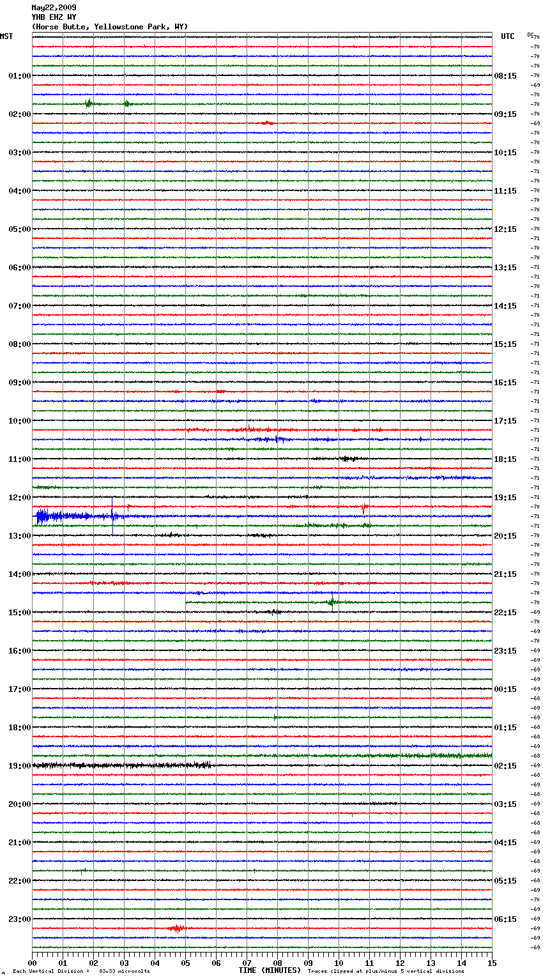Click the MST timezone label
This screenshot has width=543, height=980.
pyautogui.click(x=6, y=36)
